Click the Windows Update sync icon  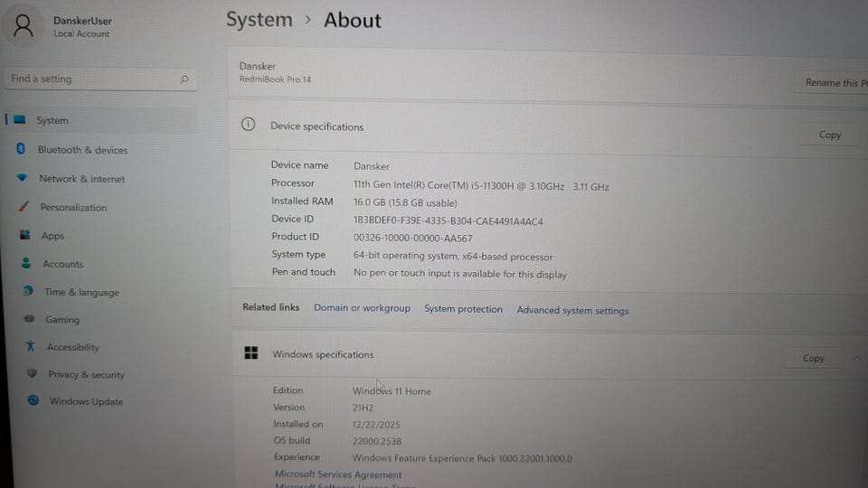pyautogui.click(x=33, y=400)
